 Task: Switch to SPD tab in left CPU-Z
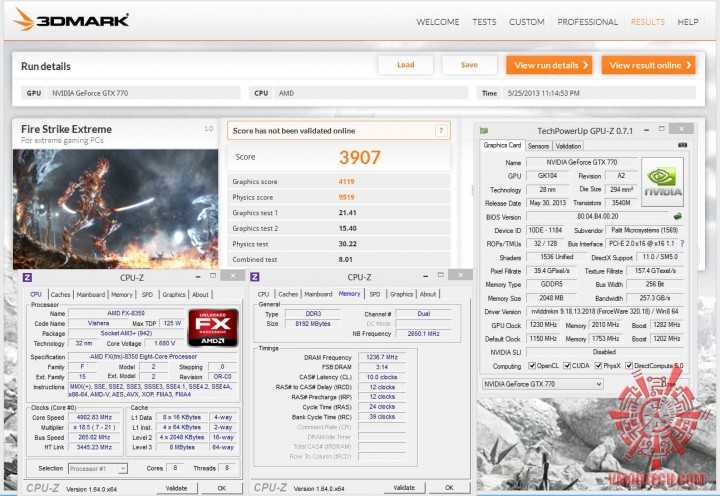(x=147, y=294)
